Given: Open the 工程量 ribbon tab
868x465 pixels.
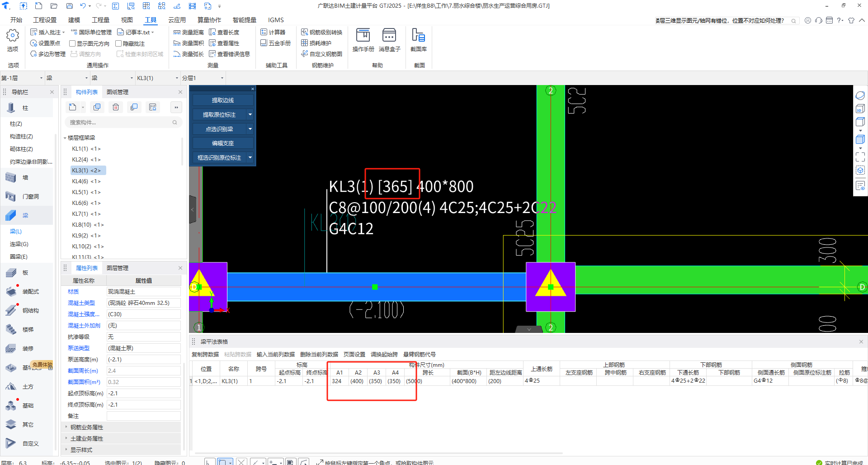Looking at the screenshot, I should tap(100, 20).
